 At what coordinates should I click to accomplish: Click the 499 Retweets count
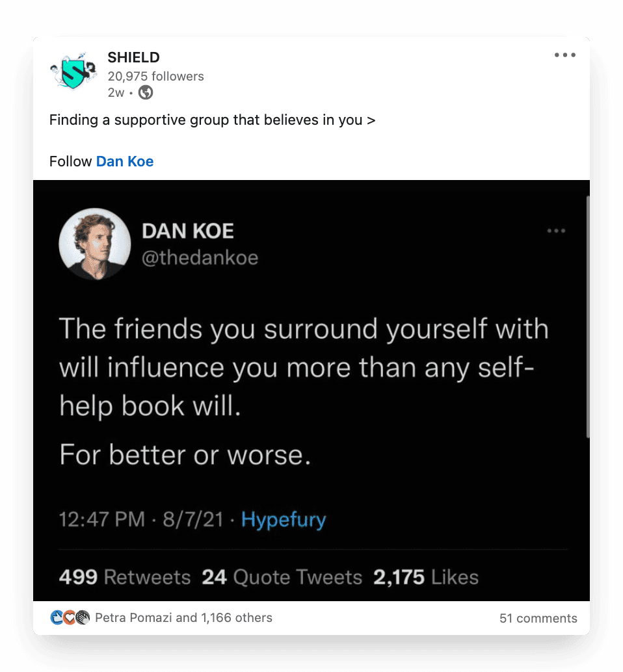tap(125, 577)
